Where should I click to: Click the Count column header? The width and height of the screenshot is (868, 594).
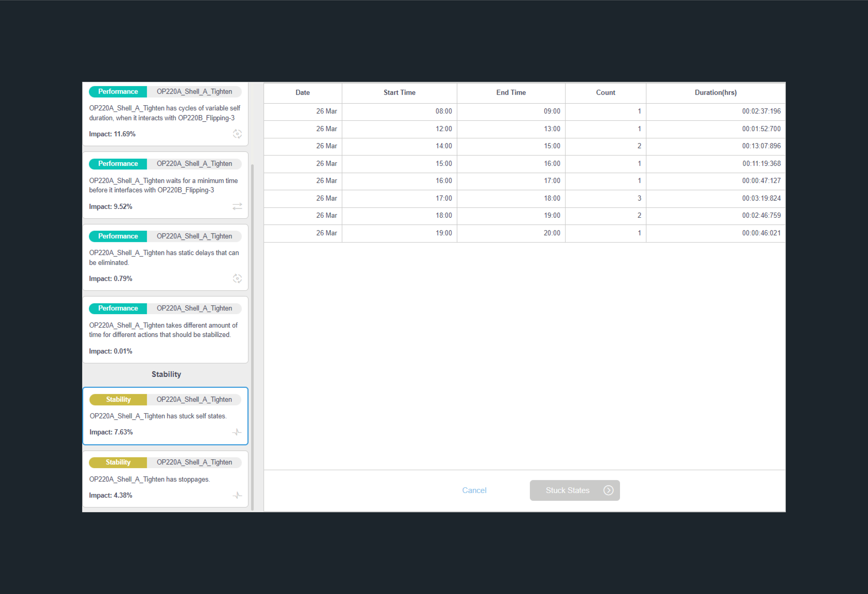(x=605, y=93)
